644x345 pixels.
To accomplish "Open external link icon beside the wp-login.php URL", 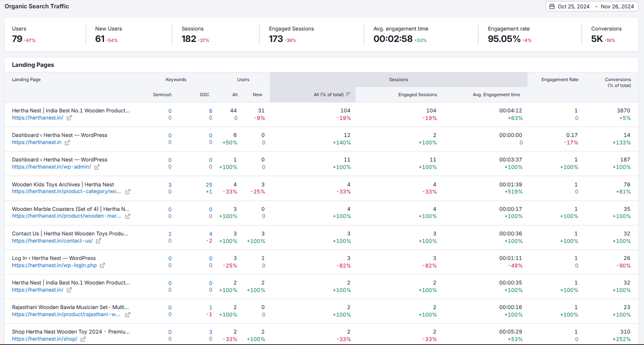I will click(102, 266).
